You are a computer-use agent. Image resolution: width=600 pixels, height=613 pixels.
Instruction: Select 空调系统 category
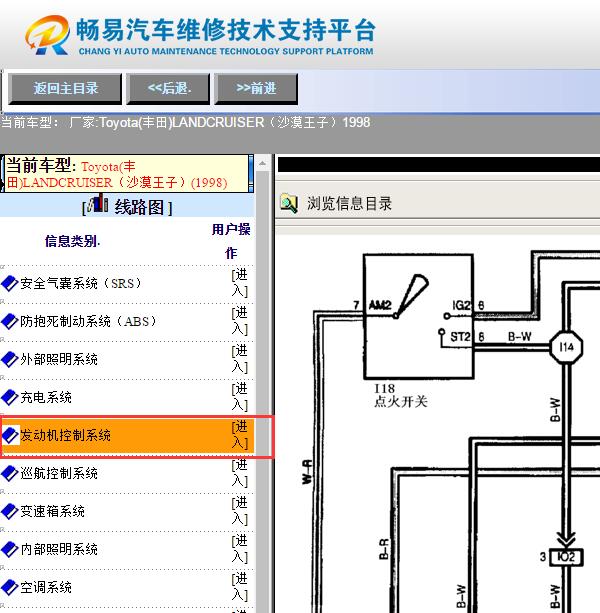pyautogui.click(x=46, y=587)
